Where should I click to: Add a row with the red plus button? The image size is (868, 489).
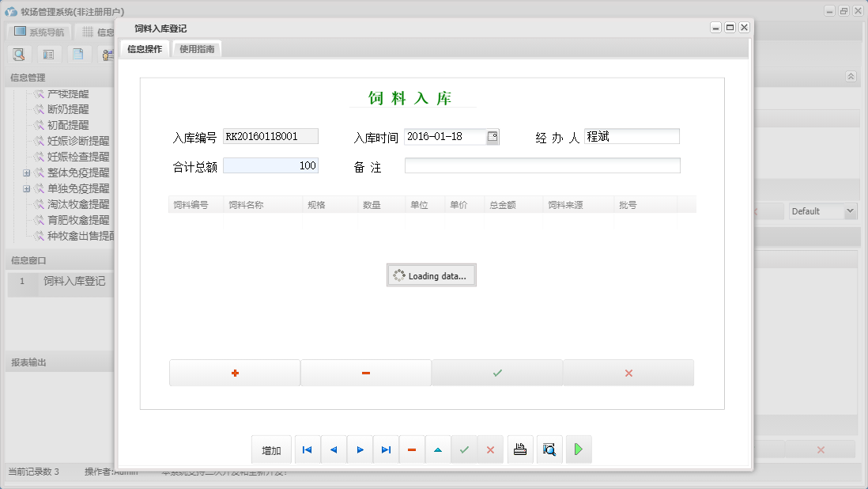pos(235,373)
